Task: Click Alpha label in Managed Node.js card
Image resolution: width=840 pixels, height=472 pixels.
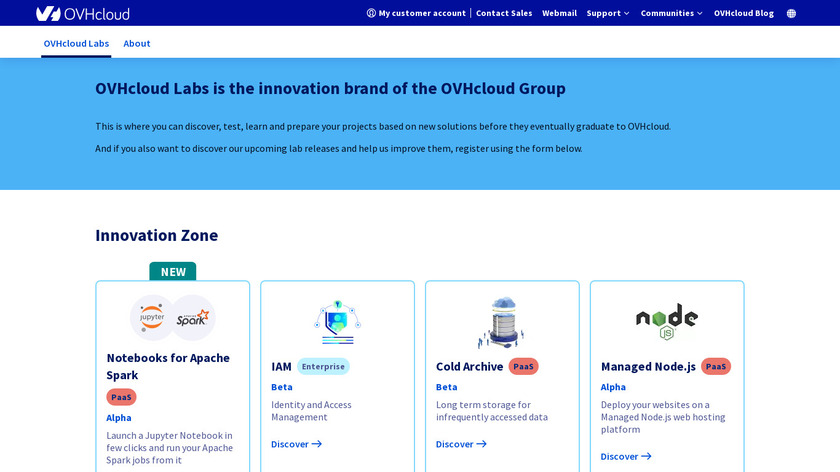Action: 613,387
